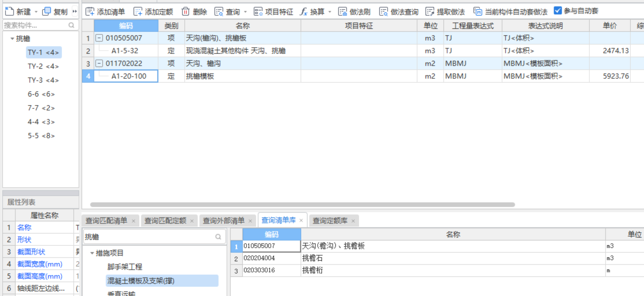Switch to the 查询匹配清单 tab
The image size is (644, 296).
106,221
